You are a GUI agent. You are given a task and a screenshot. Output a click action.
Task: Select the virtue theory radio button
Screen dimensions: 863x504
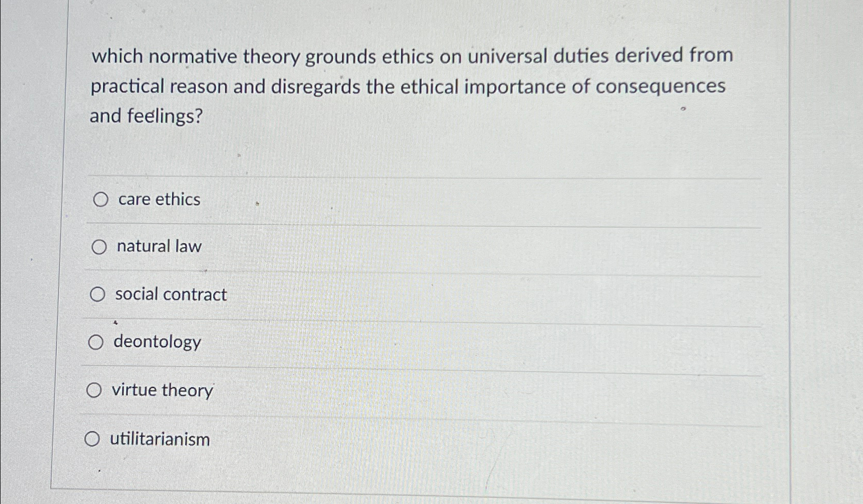coord(94,390)
